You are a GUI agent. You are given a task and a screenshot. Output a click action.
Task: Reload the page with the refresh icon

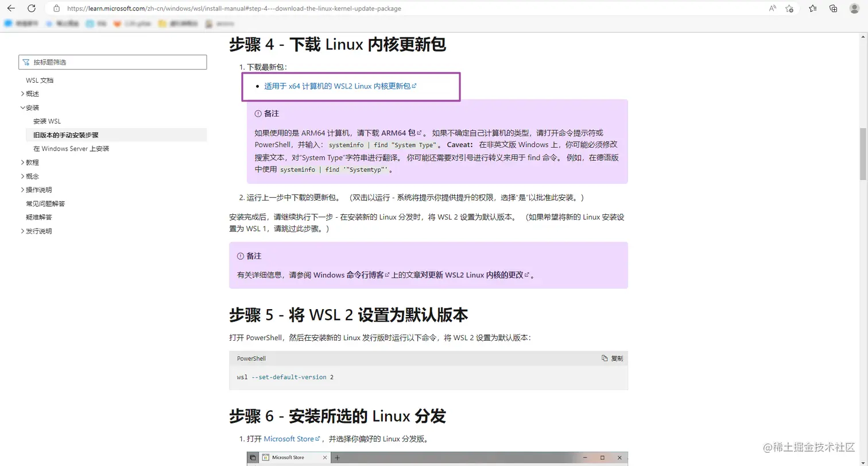[x=32, y=9]
